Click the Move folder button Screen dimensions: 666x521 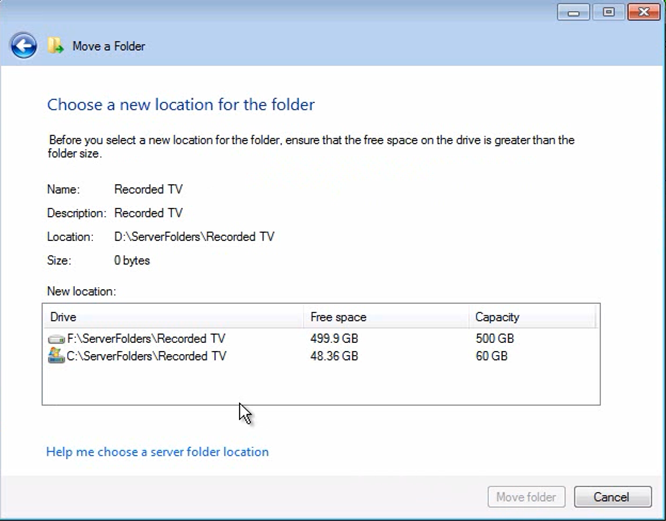(526, 497)
